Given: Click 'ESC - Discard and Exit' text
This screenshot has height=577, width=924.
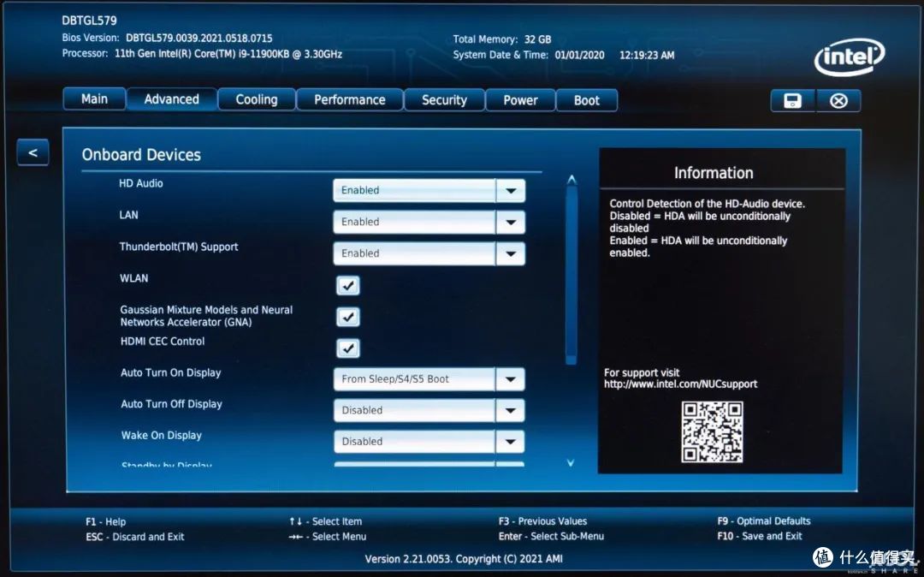Looking at the screenshot, I should coord(135,537).
